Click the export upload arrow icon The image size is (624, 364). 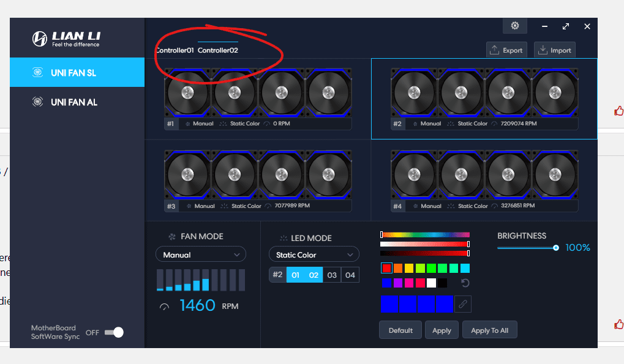tap(494, 50)
